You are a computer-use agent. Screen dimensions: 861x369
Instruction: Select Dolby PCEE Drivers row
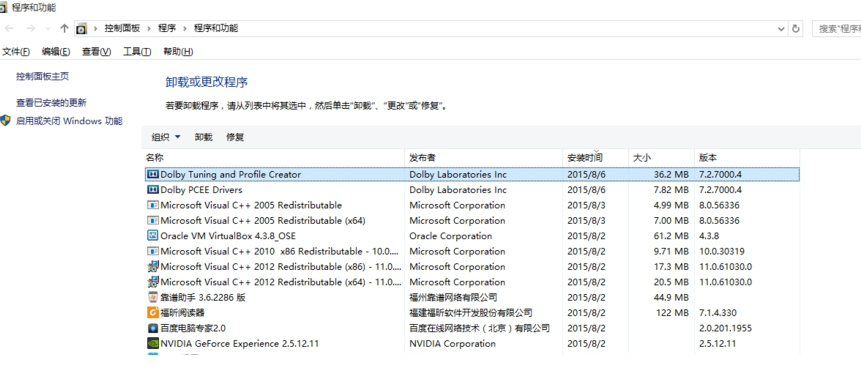[x=472, y=190]
